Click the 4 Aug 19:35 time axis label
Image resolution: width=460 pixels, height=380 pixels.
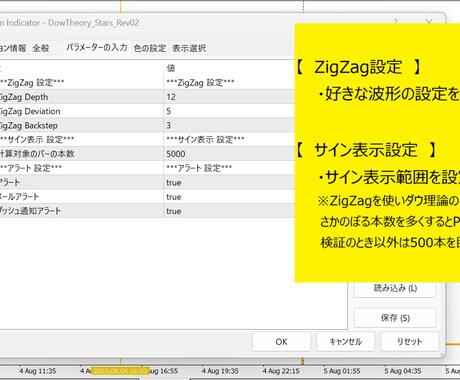click(220, 371)
